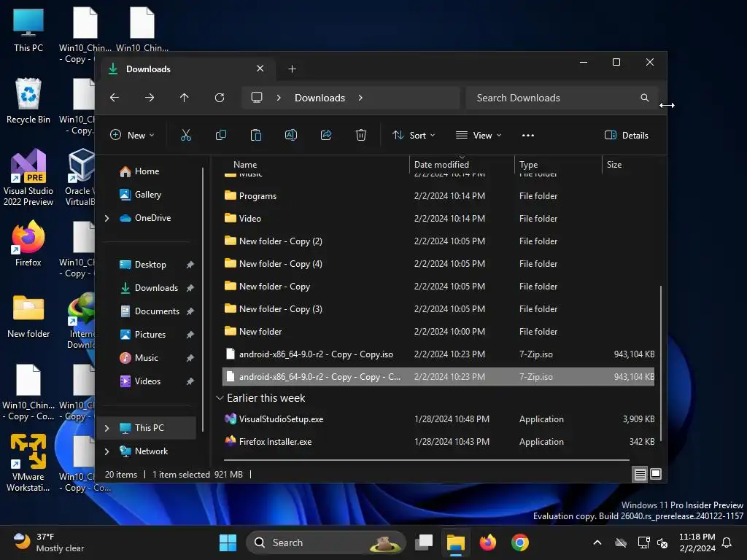Viewport: 747px width, 560px height.
Task: Select This PC desktop icon
Action: coord(28,29)
